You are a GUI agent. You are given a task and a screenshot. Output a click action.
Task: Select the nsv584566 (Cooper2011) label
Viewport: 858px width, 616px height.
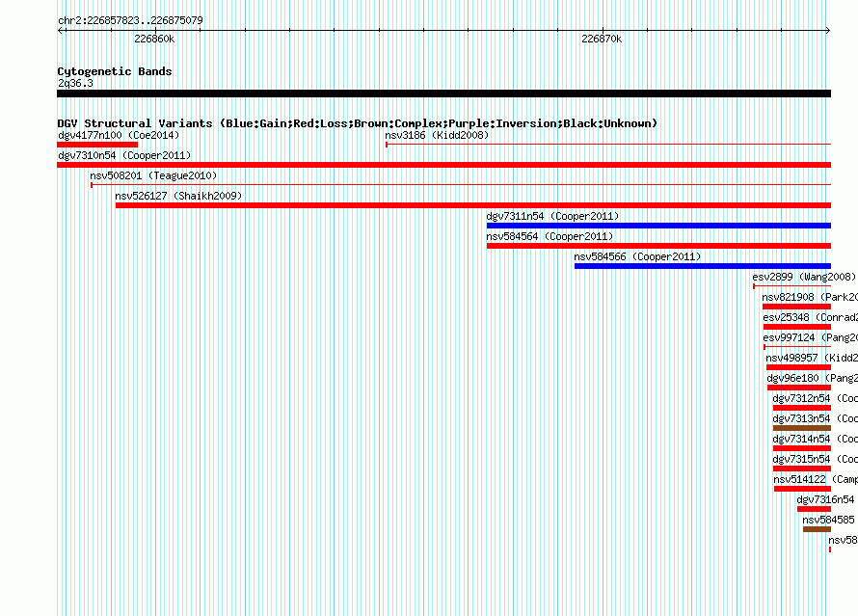point(637,256)
